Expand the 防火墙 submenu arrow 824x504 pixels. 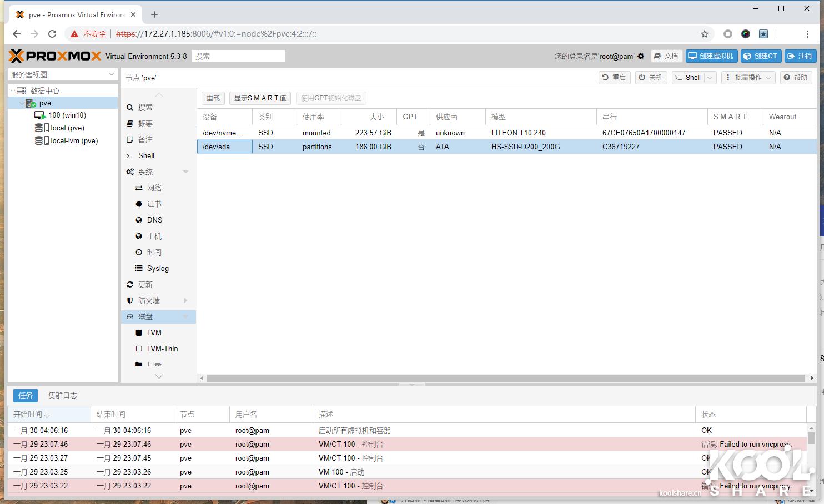(x=185, y=300)
